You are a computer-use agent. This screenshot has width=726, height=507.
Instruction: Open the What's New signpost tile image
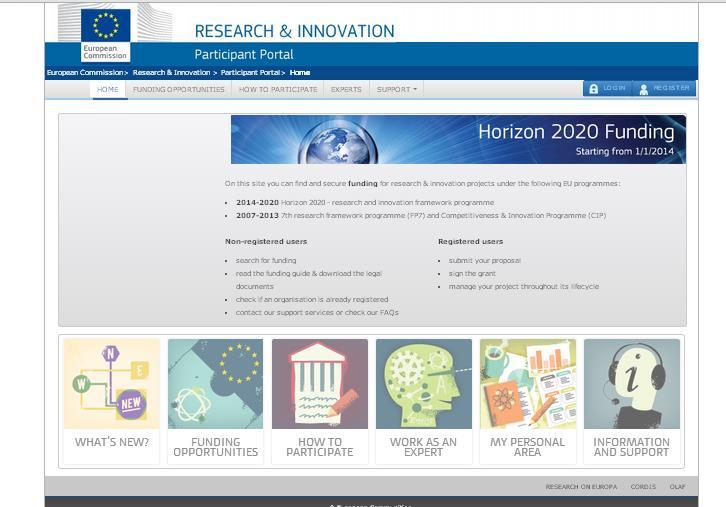(x=112, y=383)
